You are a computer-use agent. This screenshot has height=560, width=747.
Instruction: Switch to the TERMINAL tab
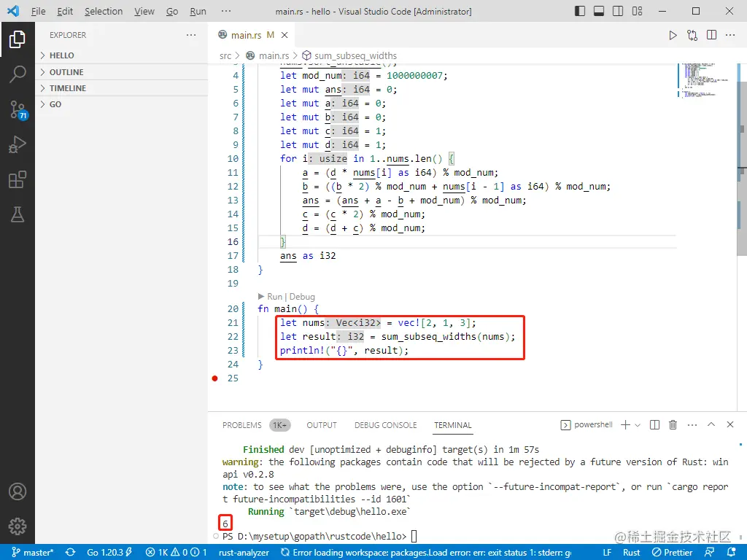(452, 425)
